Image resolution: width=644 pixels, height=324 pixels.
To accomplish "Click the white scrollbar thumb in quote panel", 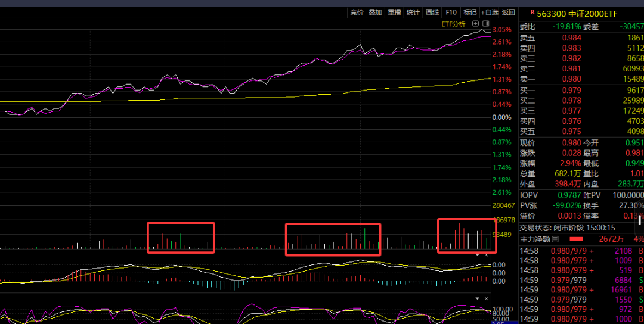I will coord(640,221).
